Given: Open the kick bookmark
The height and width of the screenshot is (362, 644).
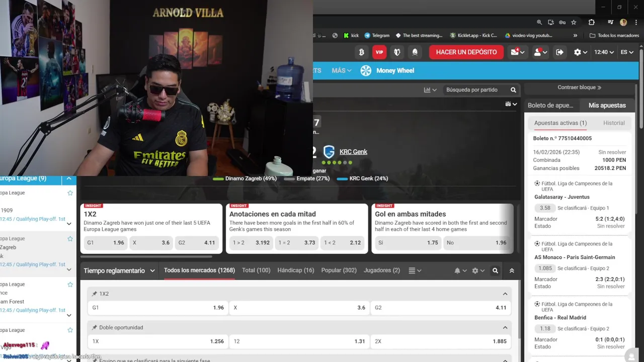Looking at the screenshot, I should (x=351, y=36).
